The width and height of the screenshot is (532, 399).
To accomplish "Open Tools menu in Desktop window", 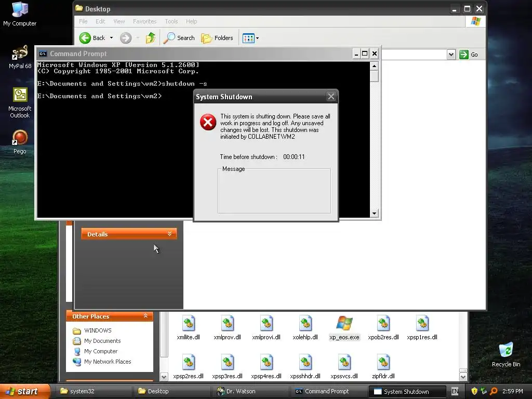I will click(171, 21).
